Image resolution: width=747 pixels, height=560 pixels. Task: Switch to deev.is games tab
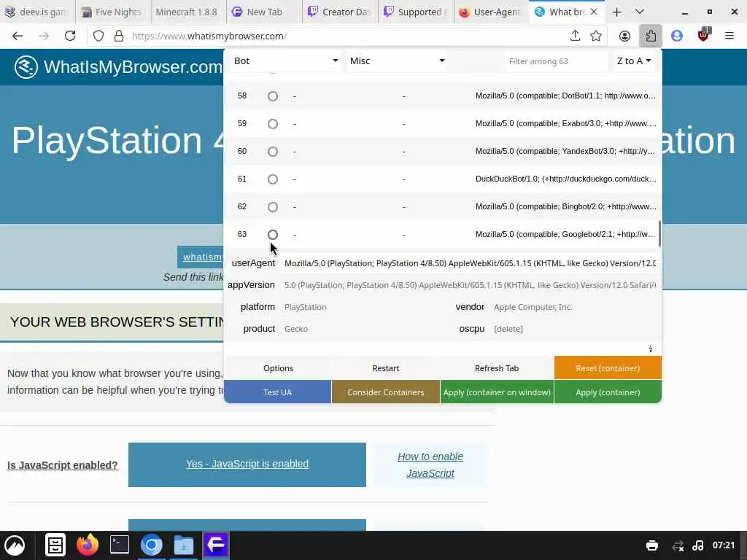coord(37,12)
